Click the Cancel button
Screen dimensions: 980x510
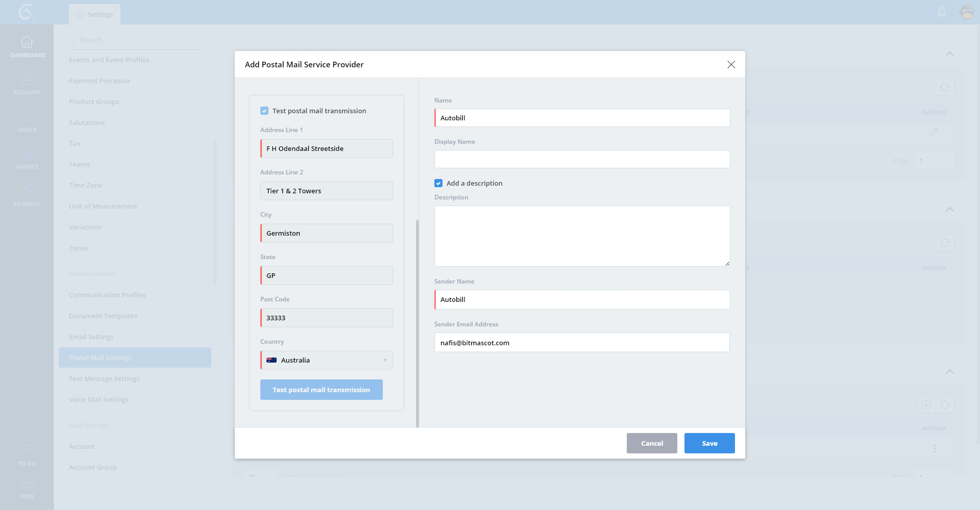click(x=652, y=443)
